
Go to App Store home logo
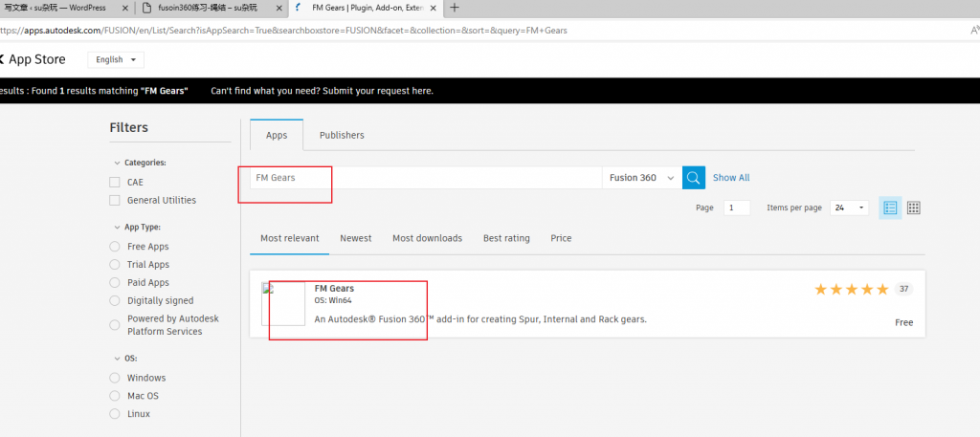pos(33,60)
